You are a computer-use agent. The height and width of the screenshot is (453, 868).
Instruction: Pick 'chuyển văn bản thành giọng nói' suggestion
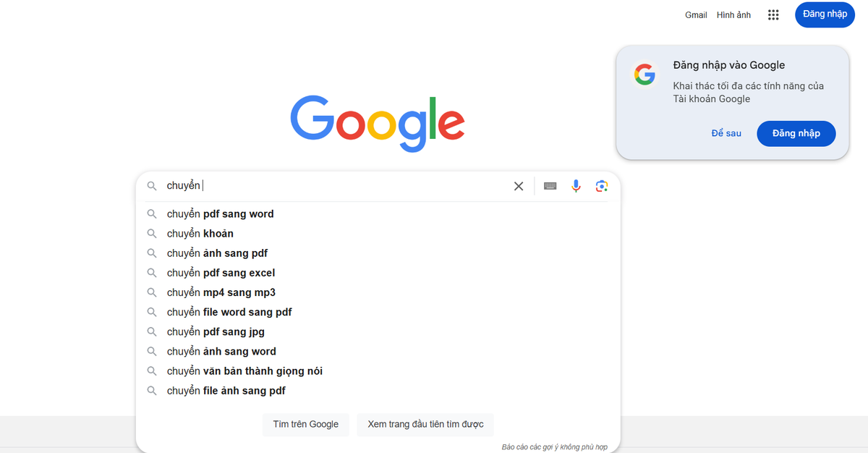click(x=244, y=371)
